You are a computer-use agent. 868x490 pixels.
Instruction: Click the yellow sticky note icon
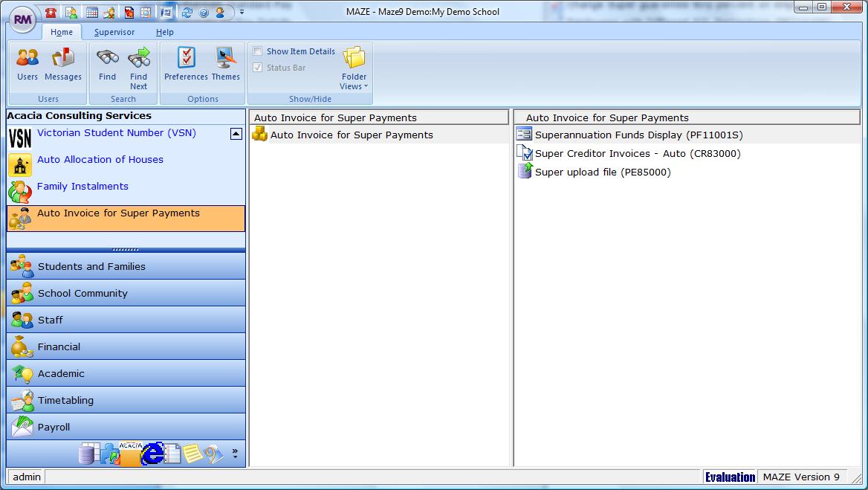192,454
